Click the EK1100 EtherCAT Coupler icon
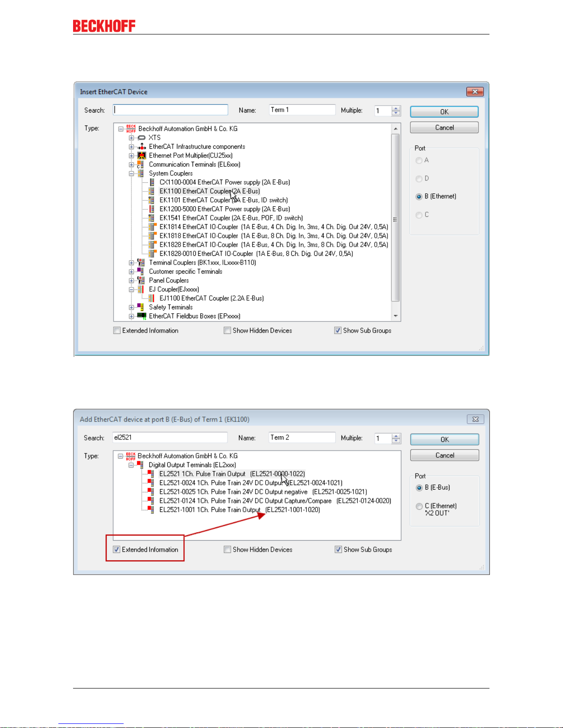Screen dimensions: 563x728 tap(151, 191)
